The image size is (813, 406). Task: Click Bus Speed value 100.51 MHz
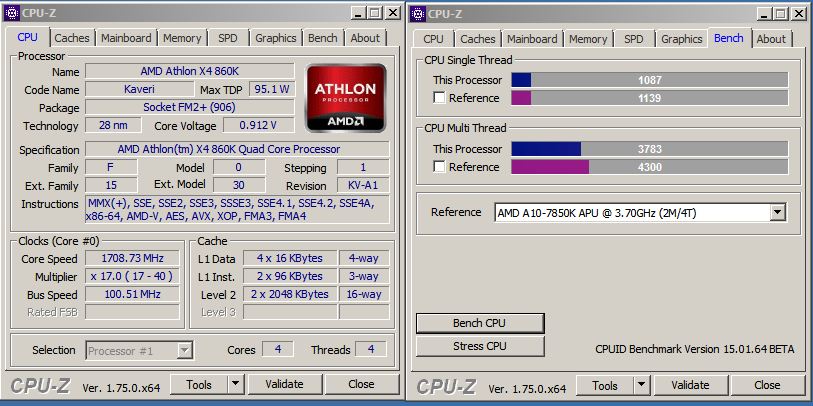point(132,294)
